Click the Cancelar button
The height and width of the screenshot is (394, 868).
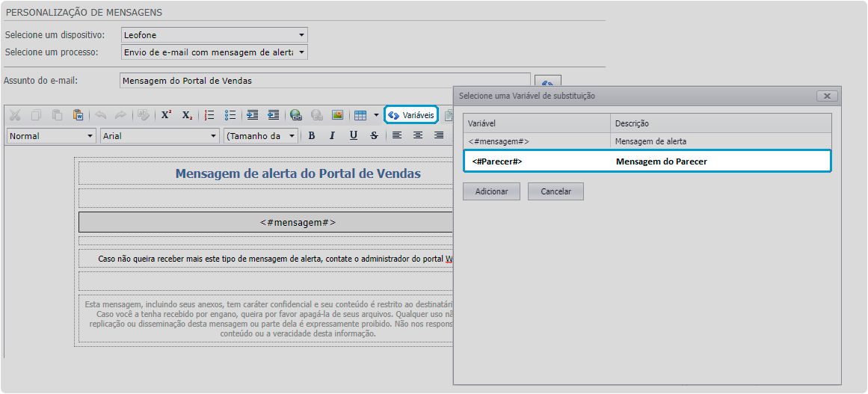coord(555,191)
